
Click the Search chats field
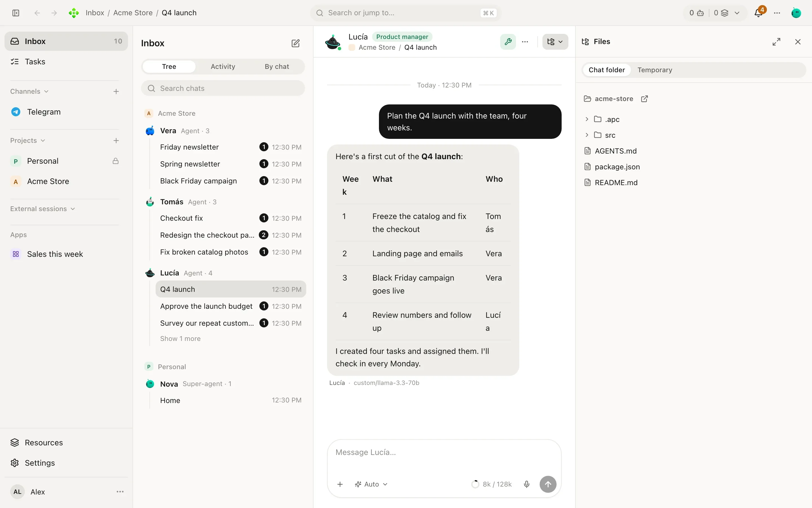coord(223,88)
